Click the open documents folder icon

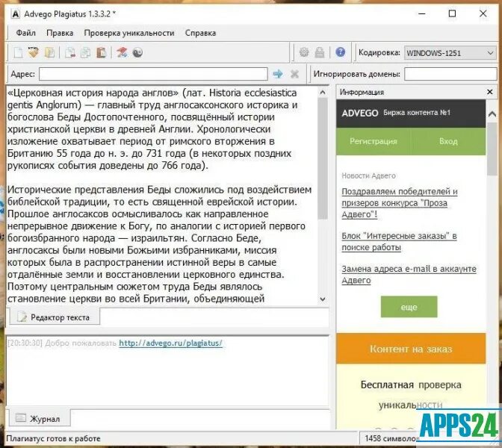[x=49, y=52]
